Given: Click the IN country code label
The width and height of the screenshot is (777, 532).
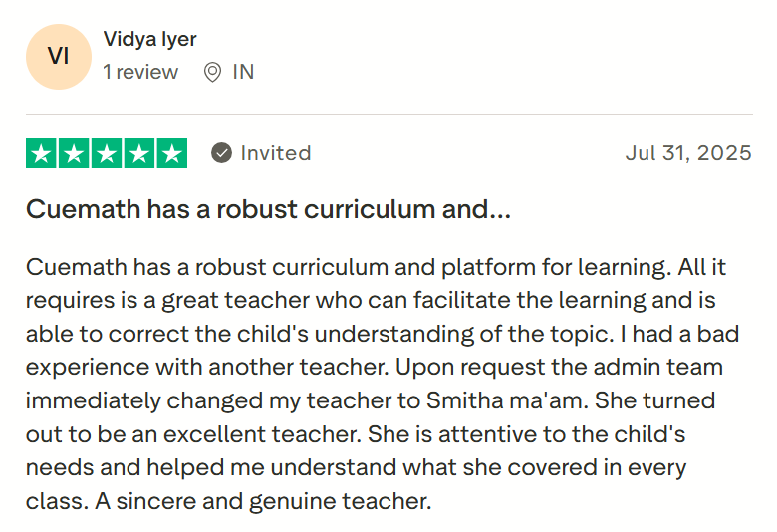Looking at the screenshot, I should pyautogui.click(x=243, y=72).
